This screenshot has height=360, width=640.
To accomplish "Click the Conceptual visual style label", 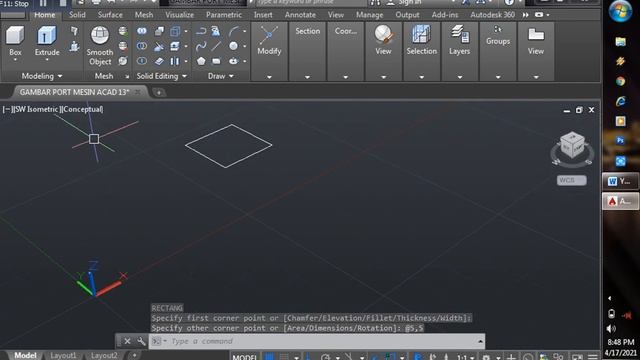I will tap(82, 109).
